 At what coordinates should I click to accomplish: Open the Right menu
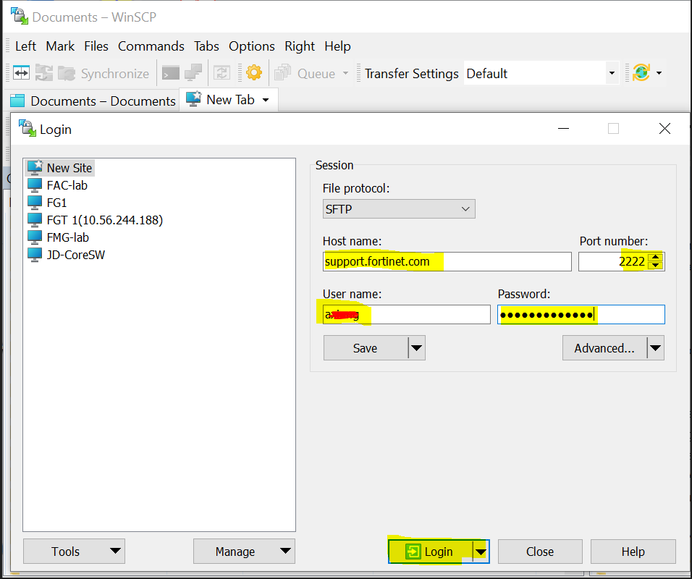click(x=299, y=46)
